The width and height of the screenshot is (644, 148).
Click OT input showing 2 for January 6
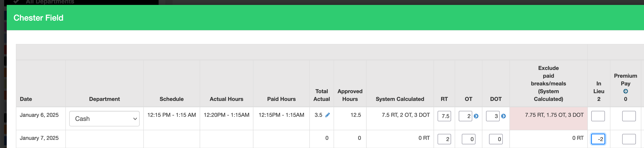coord(465,116)
